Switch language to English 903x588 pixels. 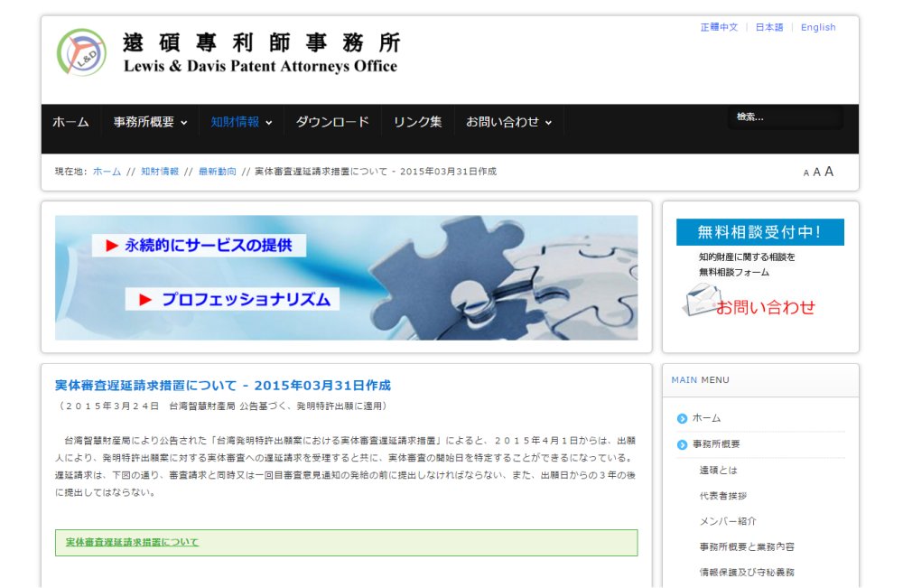pos(818,27)
